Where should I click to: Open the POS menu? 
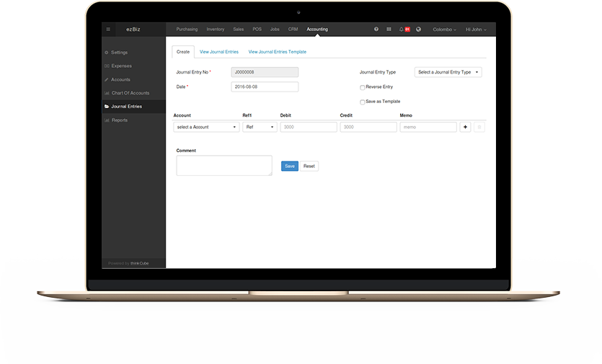[x=257, y=29]
